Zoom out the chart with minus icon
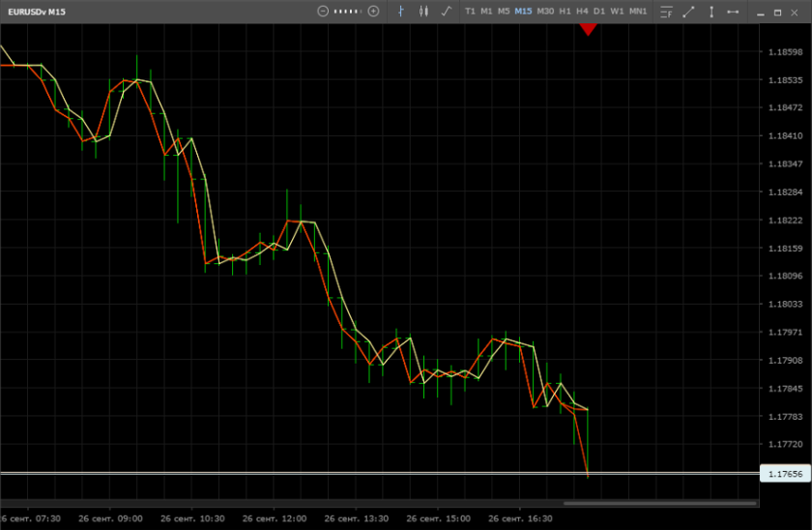 pos(323,12)
